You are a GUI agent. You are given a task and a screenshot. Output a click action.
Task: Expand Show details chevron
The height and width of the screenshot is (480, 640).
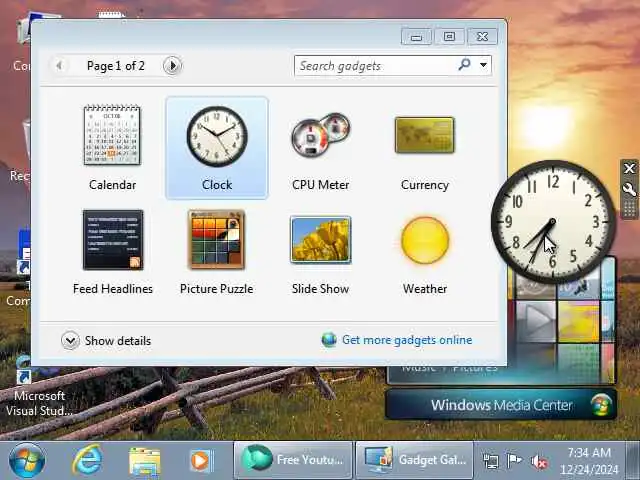coord(70,340)
